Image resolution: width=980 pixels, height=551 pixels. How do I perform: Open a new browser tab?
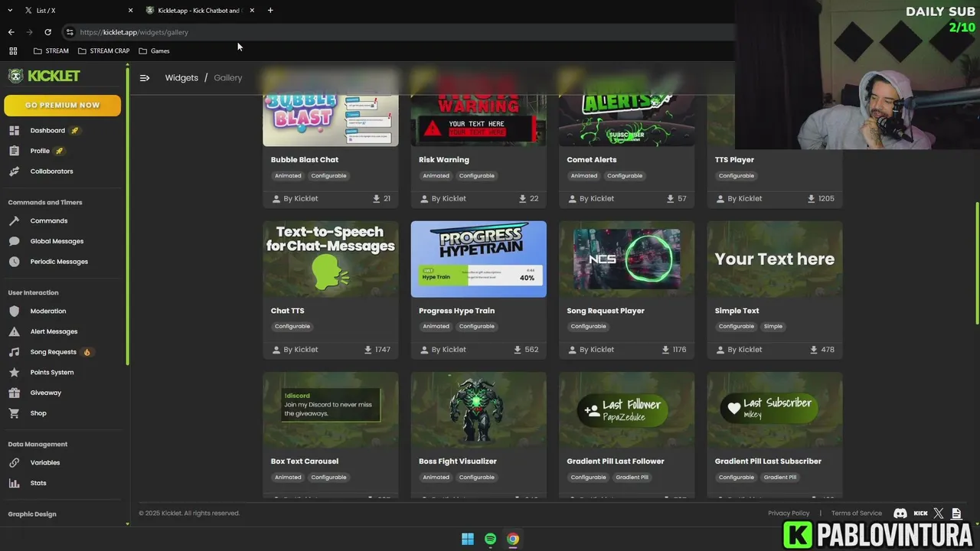pyautogui.click(x=270, y=10)
